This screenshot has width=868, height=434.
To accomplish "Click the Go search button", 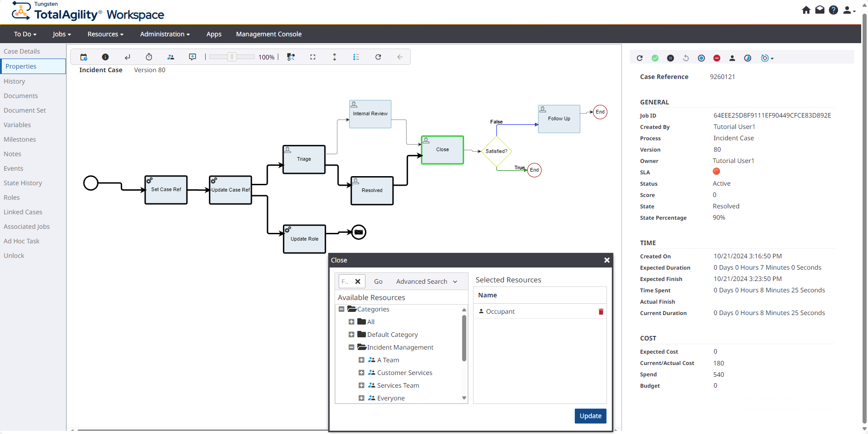I will (x=378, y=281).
